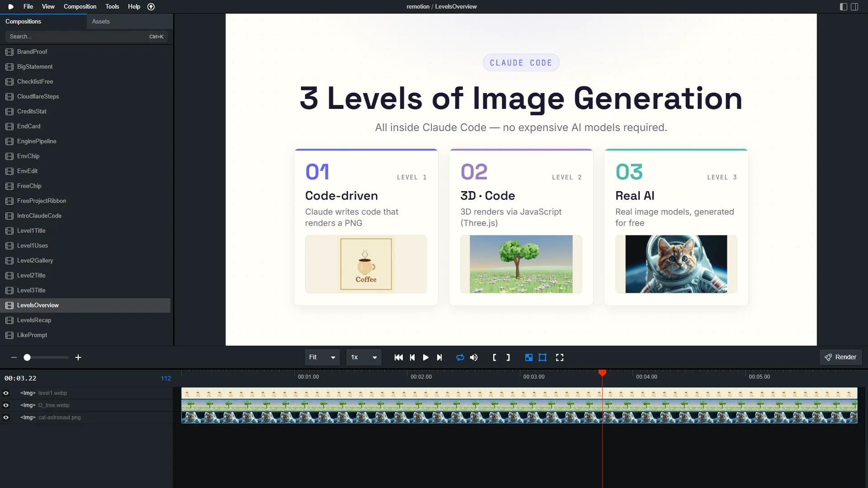The image size is (868, 488).
Task: Select the EnvChip composition
Action: click(85, 156)
